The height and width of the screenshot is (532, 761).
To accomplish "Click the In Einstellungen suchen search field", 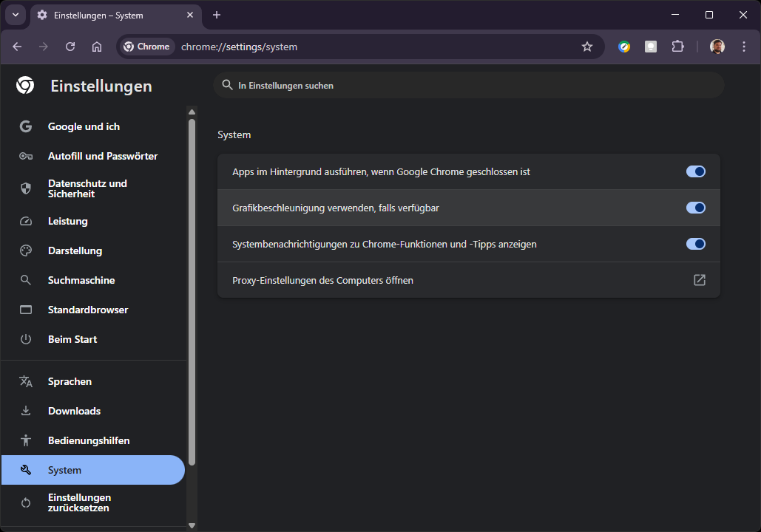I will tap(468, 86).
